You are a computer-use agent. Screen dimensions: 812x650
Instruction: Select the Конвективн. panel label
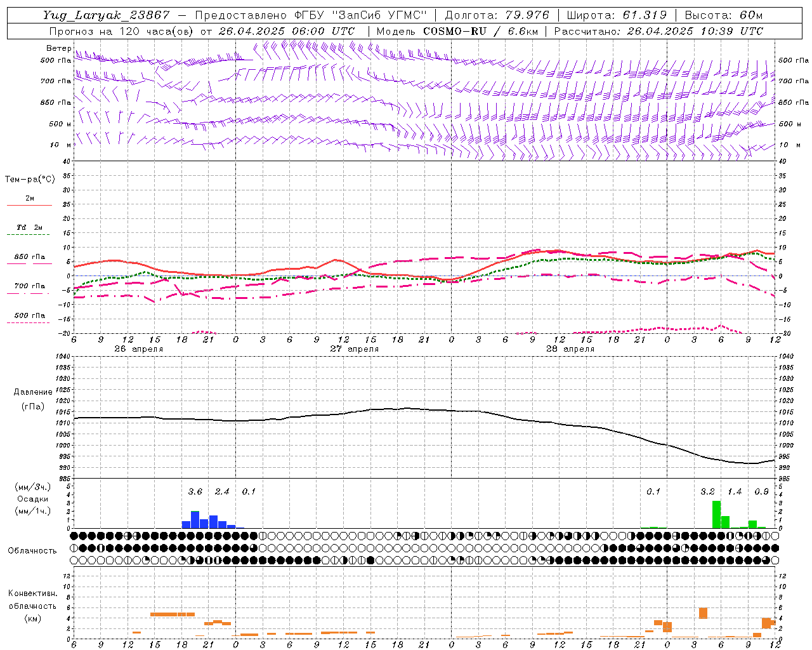[32, 594]
